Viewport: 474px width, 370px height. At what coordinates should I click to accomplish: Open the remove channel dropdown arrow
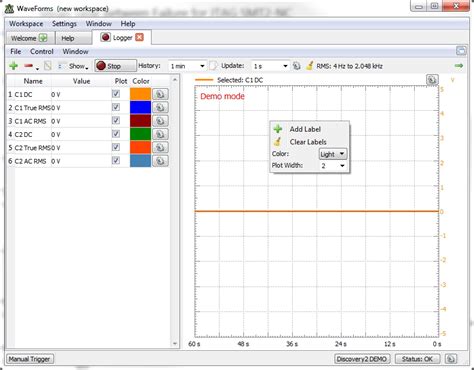coord(37,69)
